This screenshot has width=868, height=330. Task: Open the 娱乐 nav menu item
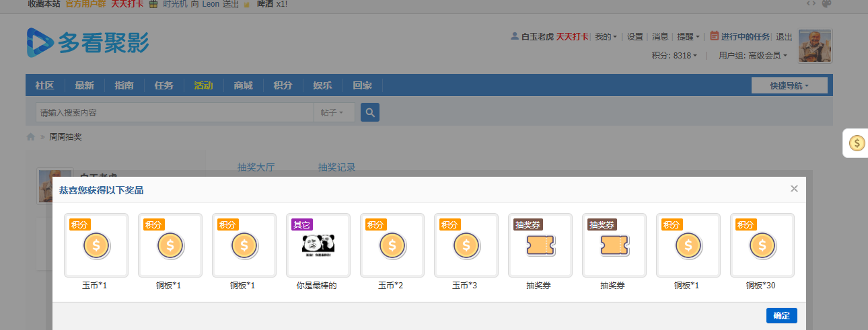(322, 85)
